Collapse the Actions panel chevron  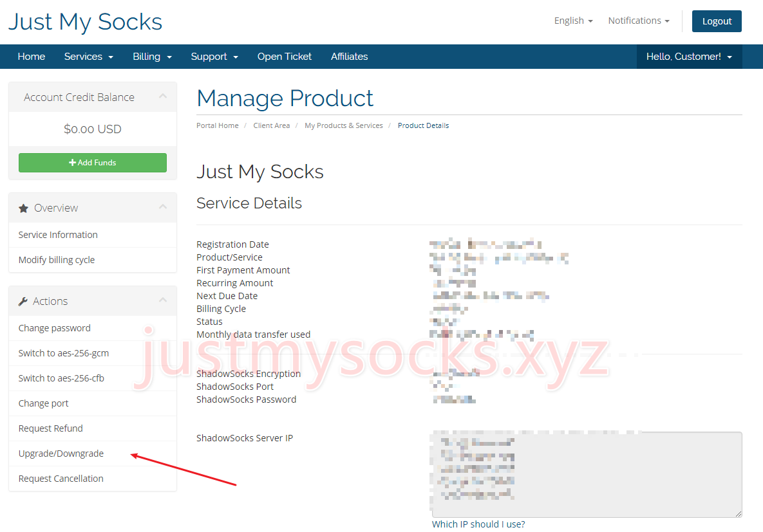(x=163, y=300)
